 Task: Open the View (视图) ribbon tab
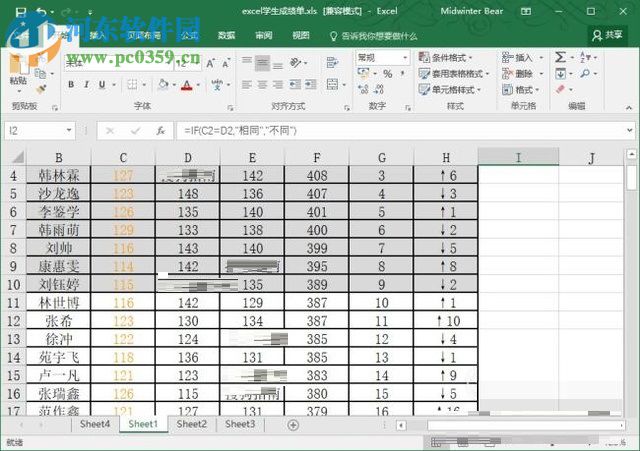point(301,36)
